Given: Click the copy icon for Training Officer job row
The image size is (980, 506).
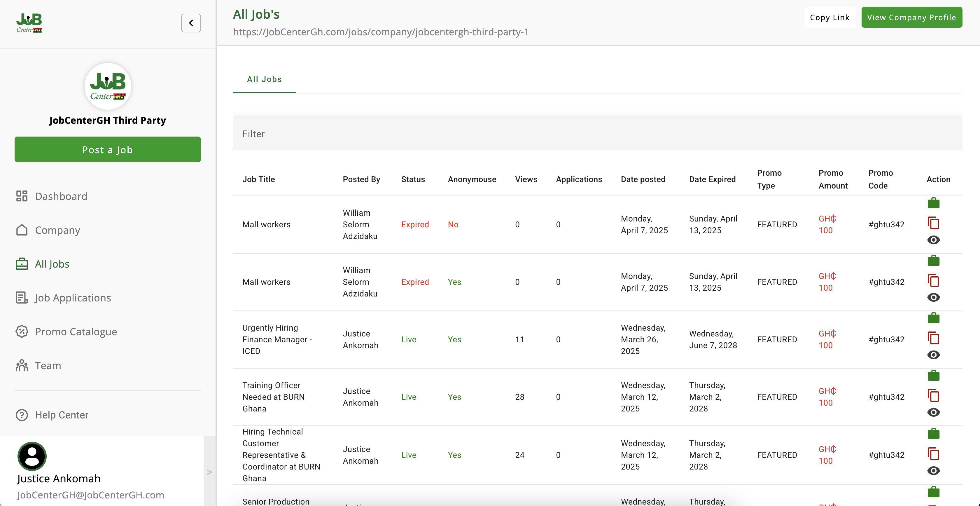Looking at the screenshot, I should click(933, 396).
